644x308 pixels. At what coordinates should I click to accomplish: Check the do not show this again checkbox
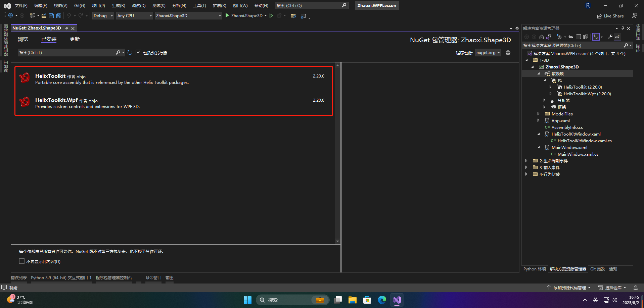(x=22, y=261)
